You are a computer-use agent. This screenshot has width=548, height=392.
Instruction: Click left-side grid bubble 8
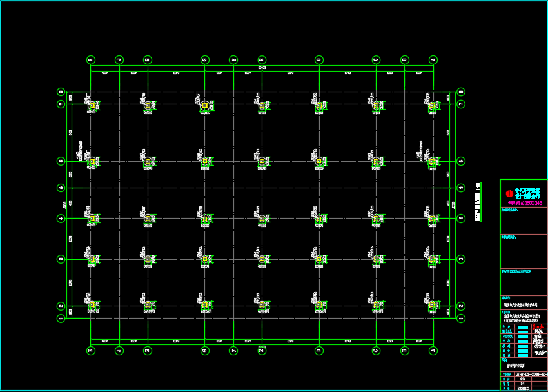click(61, 92)
